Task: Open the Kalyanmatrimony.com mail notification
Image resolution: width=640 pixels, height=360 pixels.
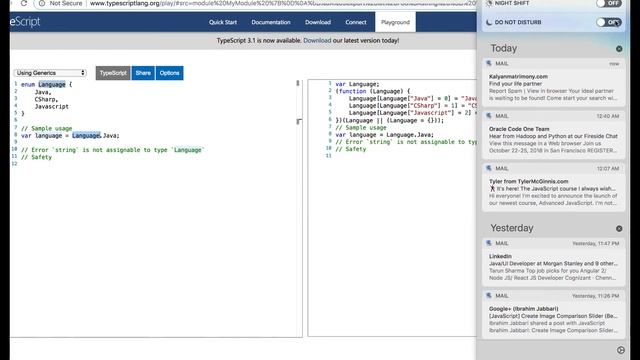Action: point(553,82)
